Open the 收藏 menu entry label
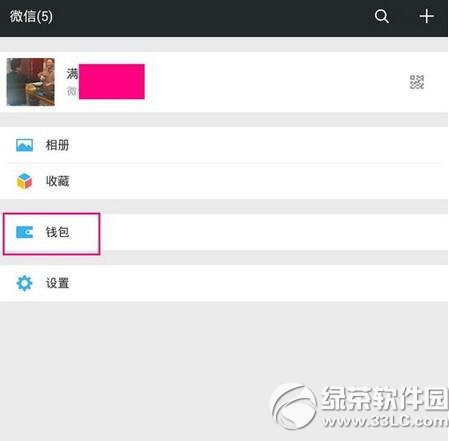This screenshot has width=449, height=441. pos(57,181)
